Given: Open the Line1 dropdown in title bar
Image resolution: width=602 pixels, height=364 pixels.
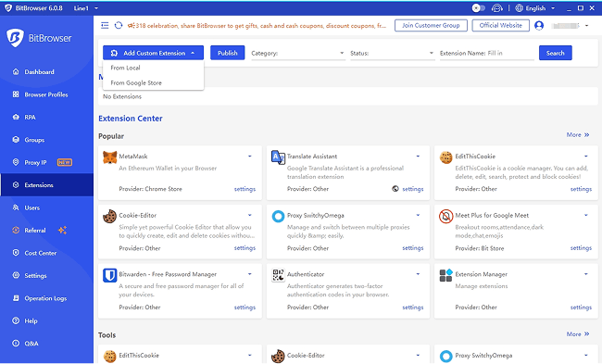Looking at the screenshot, I should coord(86,8).
